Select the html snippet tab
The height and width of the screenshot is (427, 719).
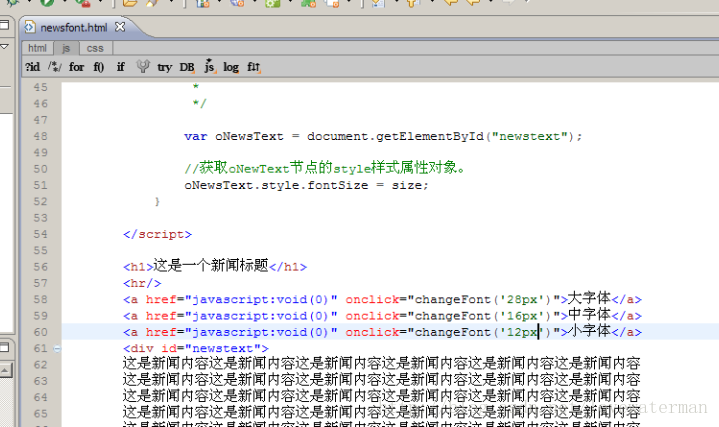(37, 48)
